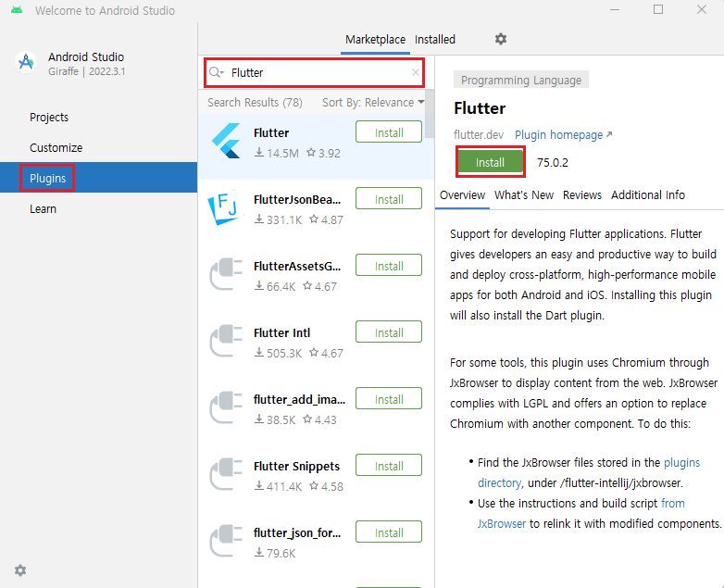Switch to the Installed tab
Screen dimensions: 724x588
pyautogui.click(x=435, y=40)
